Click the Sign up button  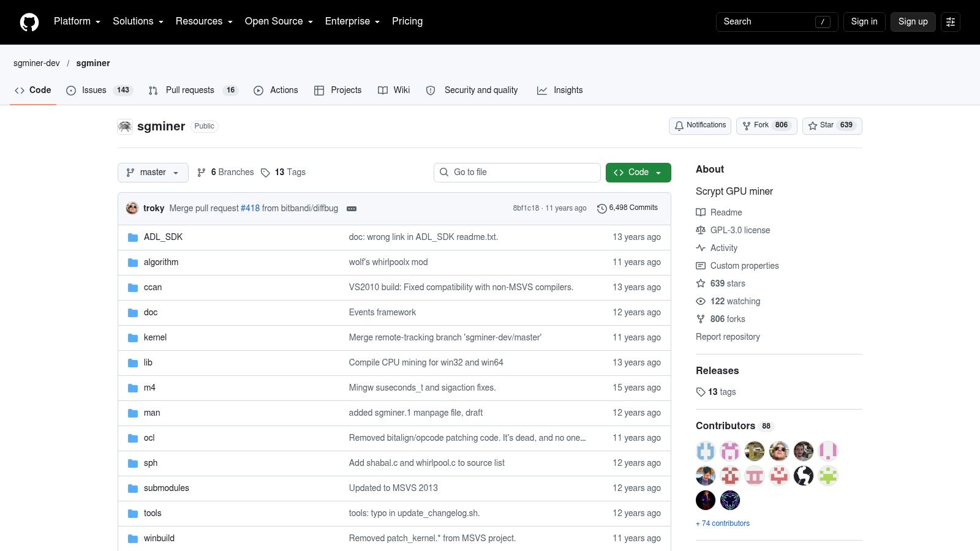pyautogui.click(x=913, y=22)
